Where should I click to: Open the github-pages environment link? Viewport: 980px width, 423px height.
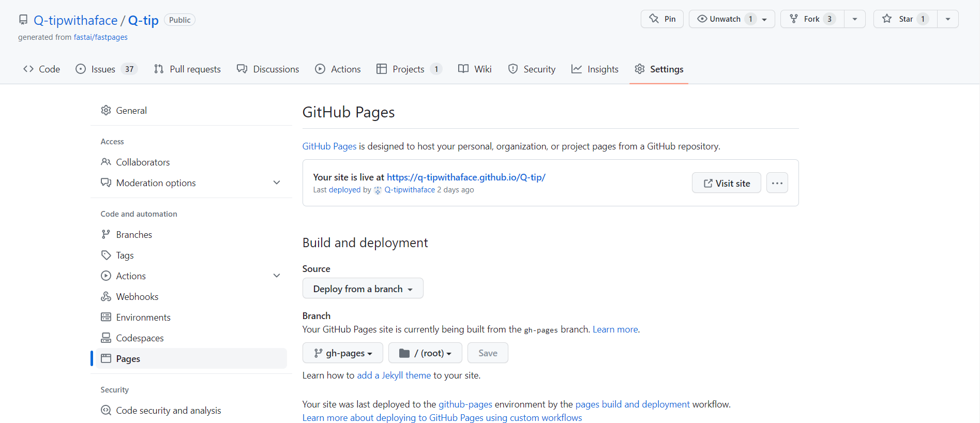pyautogui.click(x=465, y=404)
